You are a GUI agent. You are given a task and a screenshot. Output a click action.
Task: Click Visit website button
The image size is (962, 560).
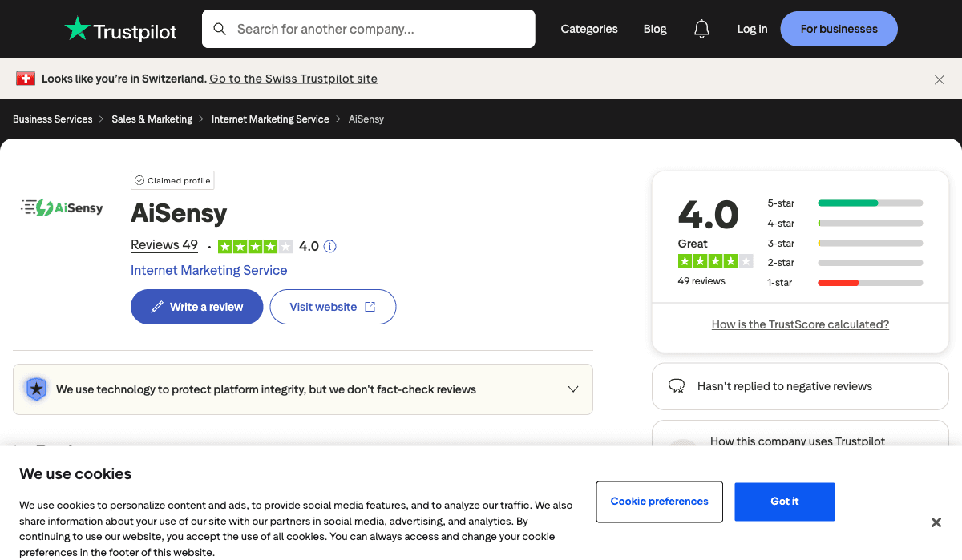(333, 307)
